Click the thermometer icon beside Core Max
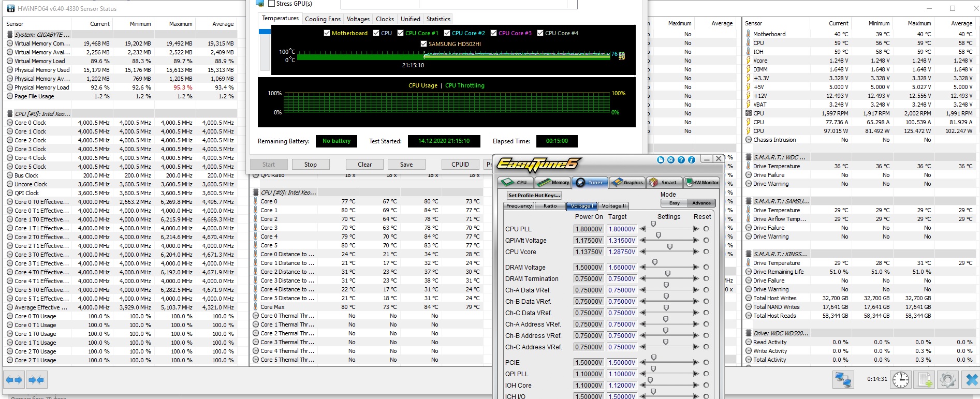This screenshot has height=399, width=980. [256, 307]
